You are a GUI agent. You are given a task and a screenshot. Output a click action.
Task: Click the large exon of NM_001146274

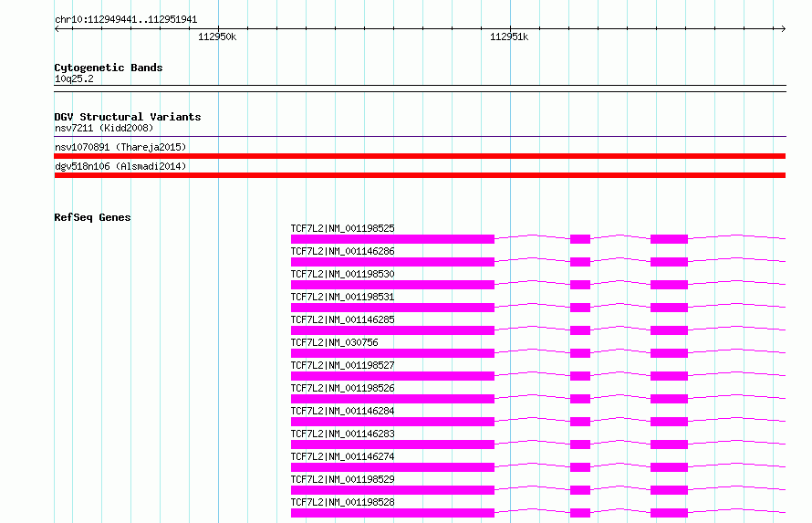pos(392,467)
